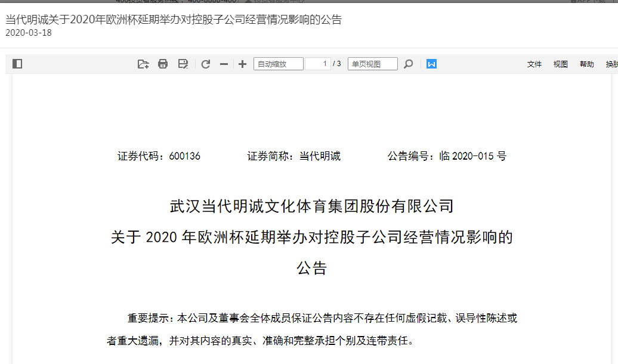Toggle the sidebar panel icon
This screenshot has width=618, height=364.
point(17,64)
